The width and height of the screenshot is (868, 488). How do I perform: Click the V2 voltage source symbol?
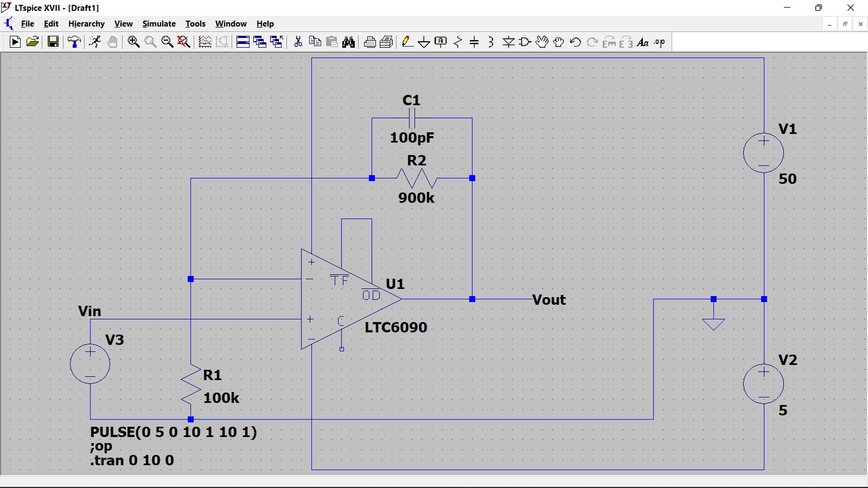[x=764, y=384]
